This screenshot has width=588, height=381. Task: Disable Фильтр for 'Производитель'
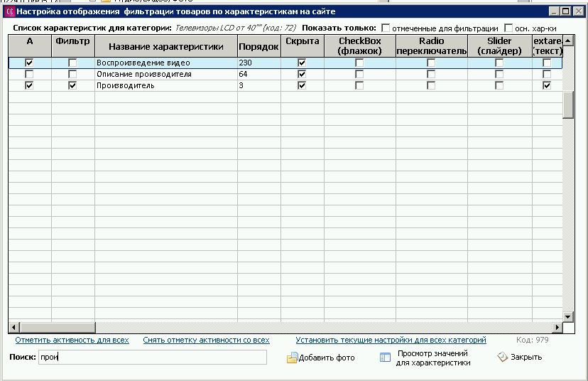click(72, 85)
